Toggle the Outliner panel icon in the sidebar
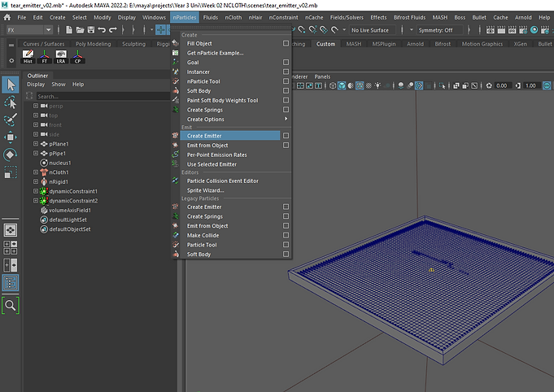 pos(11,283)
